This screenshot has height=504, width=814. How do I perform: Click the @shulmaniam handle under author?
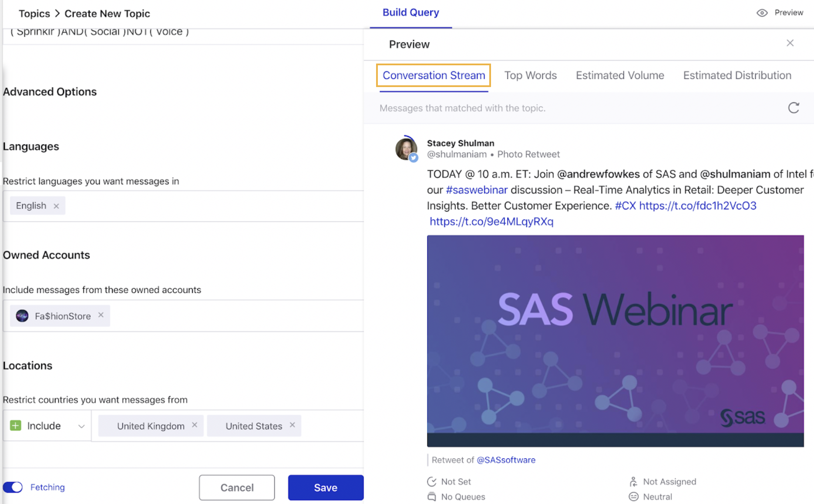[457, 155]
